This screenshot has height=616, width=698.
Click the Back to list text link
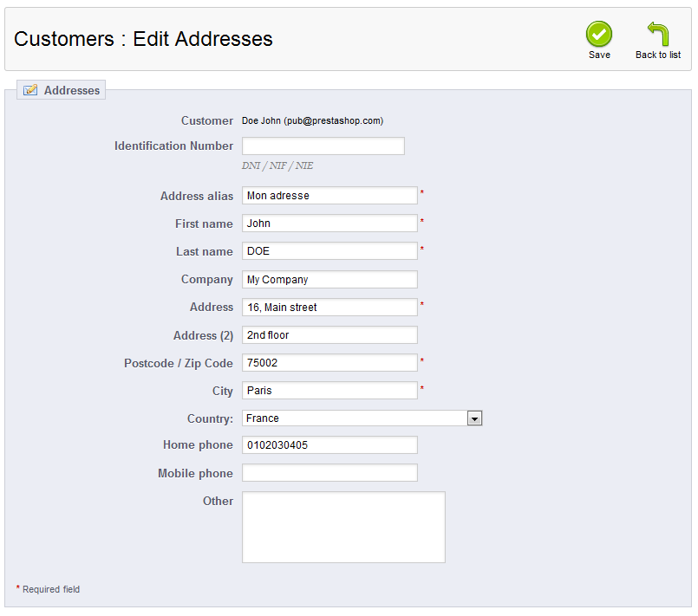pos(658,55)
